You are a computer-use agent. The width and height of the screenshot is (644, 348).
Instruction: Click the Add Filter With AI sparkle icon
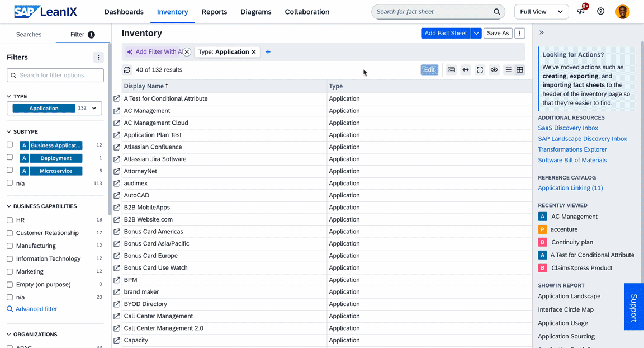point(130,52)
